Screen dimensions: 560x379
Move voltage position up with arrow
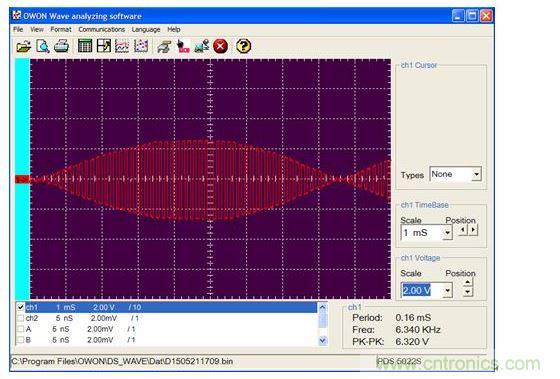pos(468,283)
